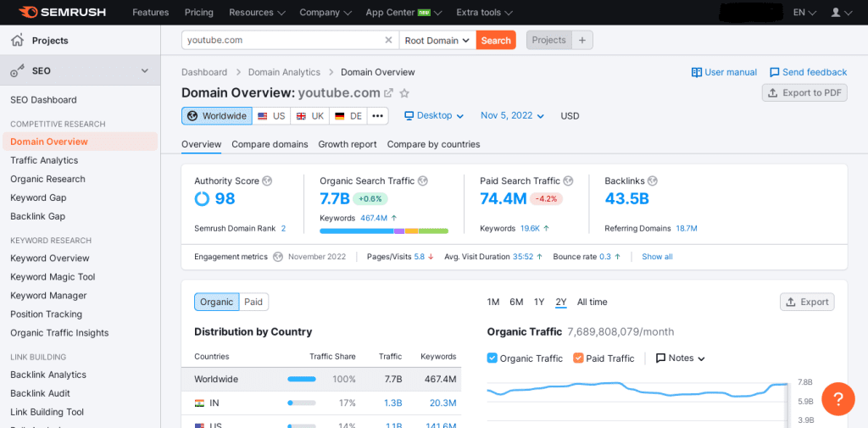Viewport: 868px width, 428px height.
Task: Select the 1Y time range
Action: pyautogui.click(x=539, y=302)
